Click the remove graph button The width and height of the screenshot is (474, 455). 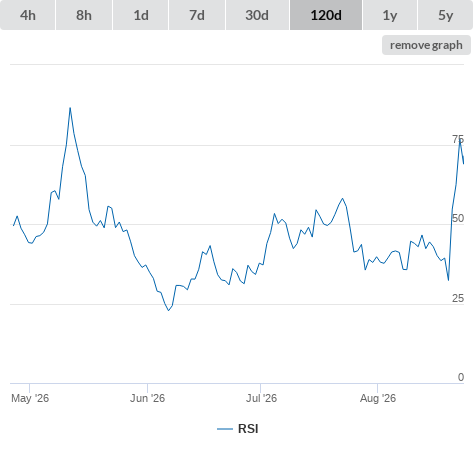pos(426,45)
